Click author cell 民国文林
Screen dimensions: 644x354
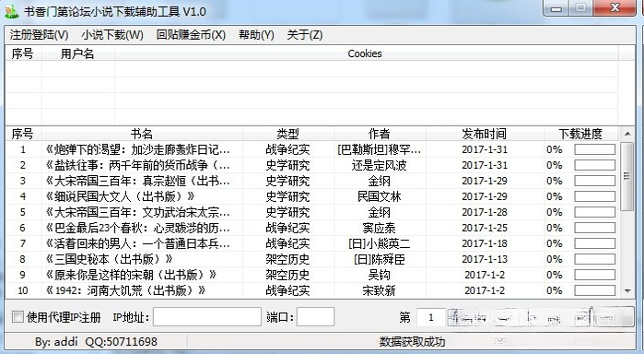click(379, 196)
